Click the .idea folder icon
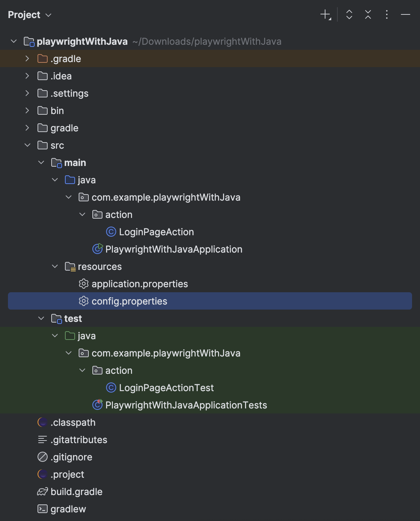This screenshot has width=420, height=521. [43, 76]
